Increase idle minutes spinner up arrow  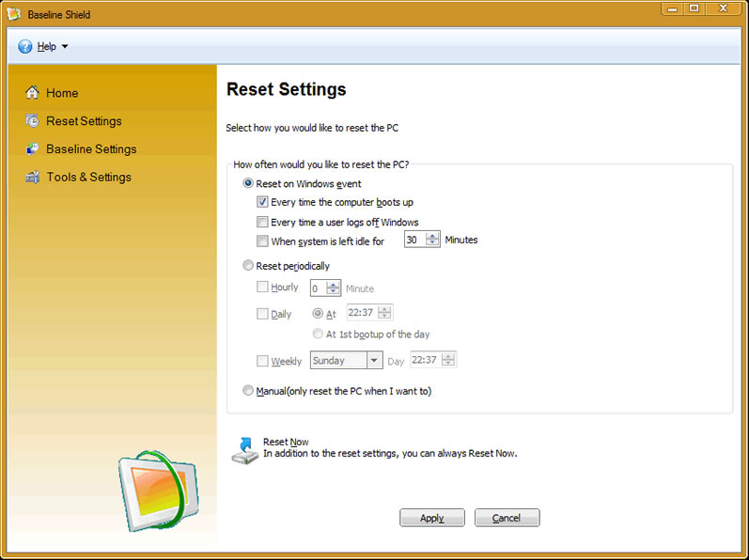(x=432, y=236)
